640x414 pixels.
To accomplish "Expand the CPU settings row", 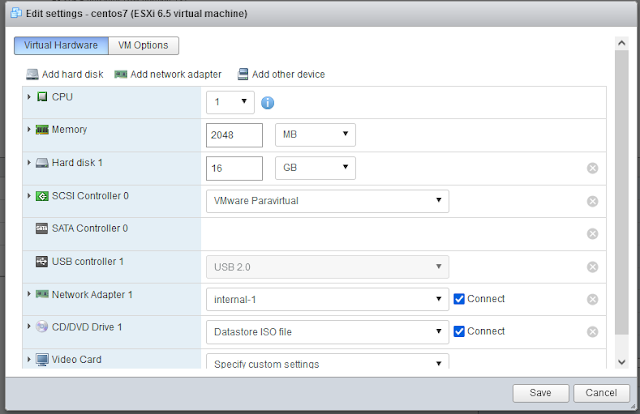I will tap(29, 97).
